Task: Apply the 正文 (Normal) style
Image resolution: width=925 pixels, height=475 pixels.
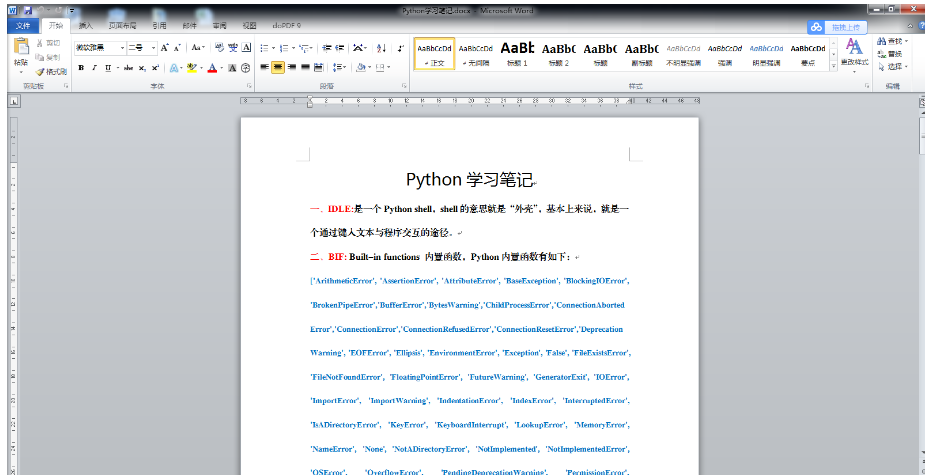Action: [434, 54]
